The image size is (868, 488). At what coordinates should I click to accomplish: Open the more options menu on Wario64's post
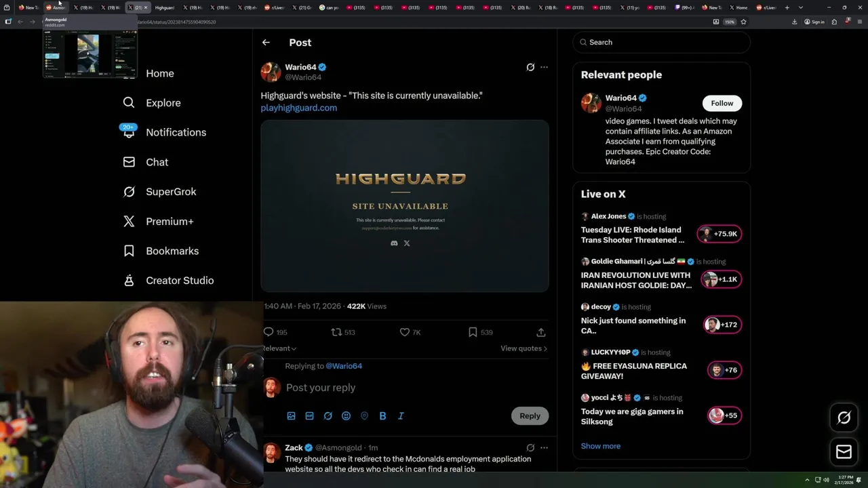[544, 67]
